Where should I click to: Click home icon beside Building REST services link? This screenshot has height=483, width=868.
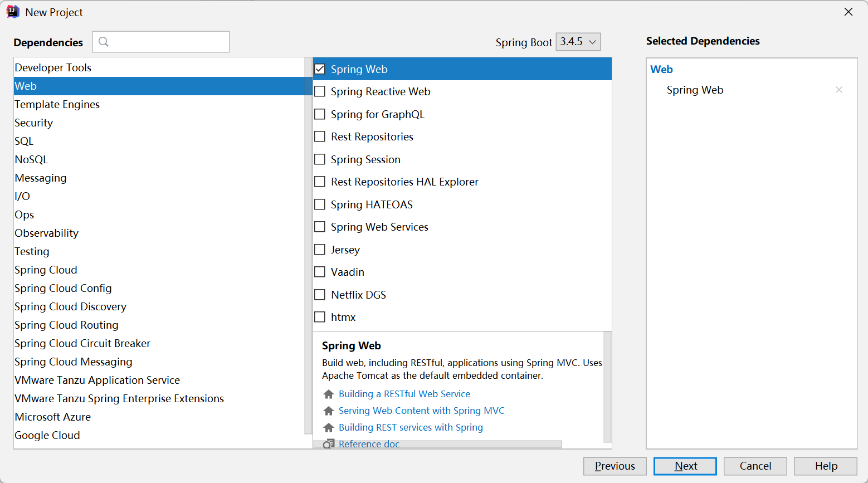329,428
